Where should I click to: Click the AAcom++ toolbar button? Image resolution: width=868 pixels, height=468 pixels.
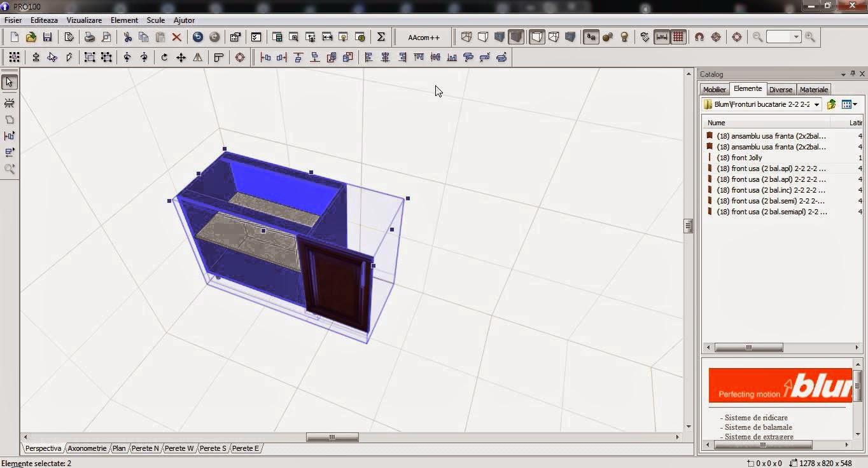point(424,38)
